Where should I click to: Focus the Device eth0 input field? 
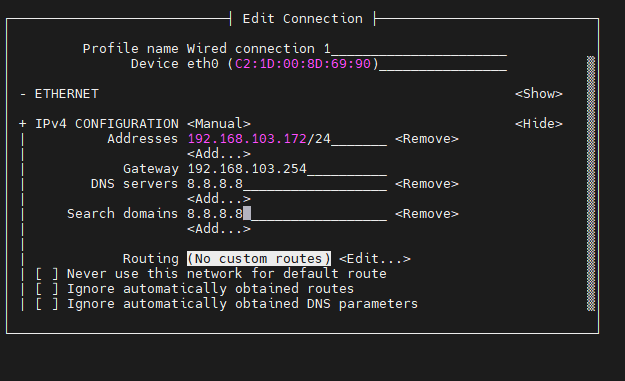[x=347, y=64]
